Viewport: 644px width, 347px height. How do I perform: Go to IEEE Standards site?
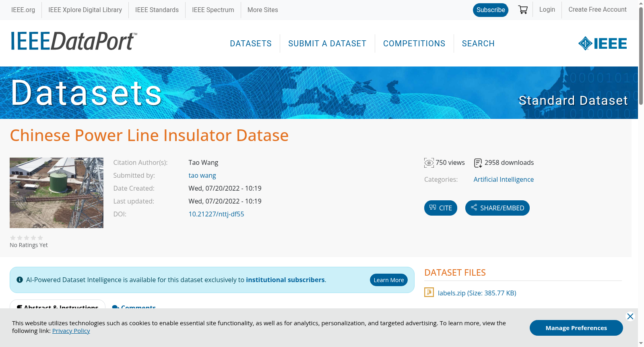157,10
